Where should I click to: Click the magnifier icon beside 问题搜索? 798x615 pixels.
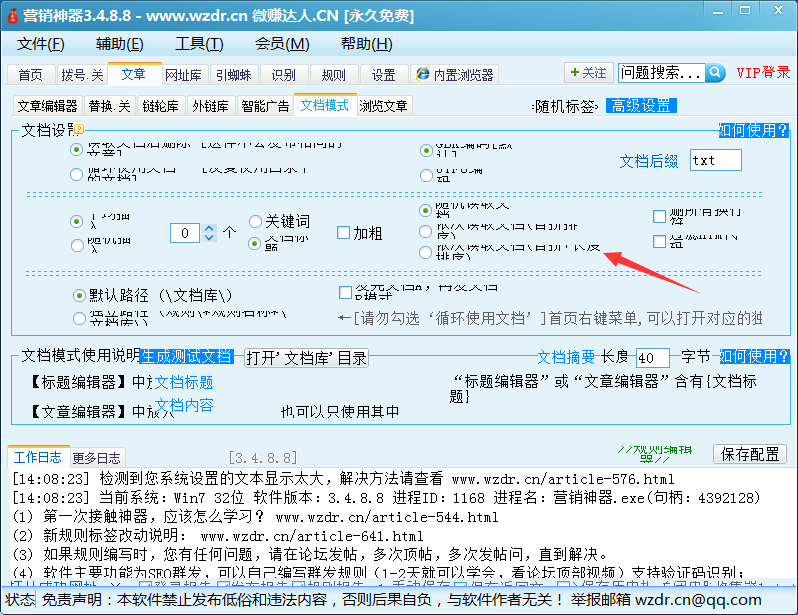coord(716,73)
